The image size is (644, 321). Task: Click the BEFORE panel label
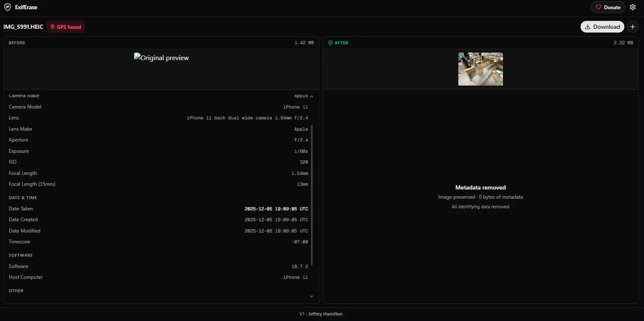[17, 43]
